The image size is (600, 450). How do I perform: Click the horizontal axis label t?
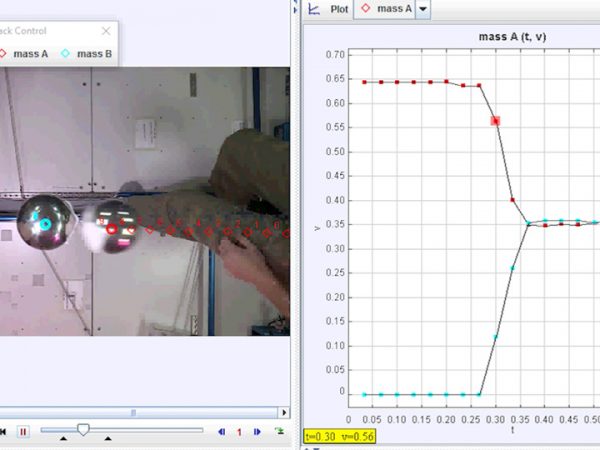[x=512, y=430]
